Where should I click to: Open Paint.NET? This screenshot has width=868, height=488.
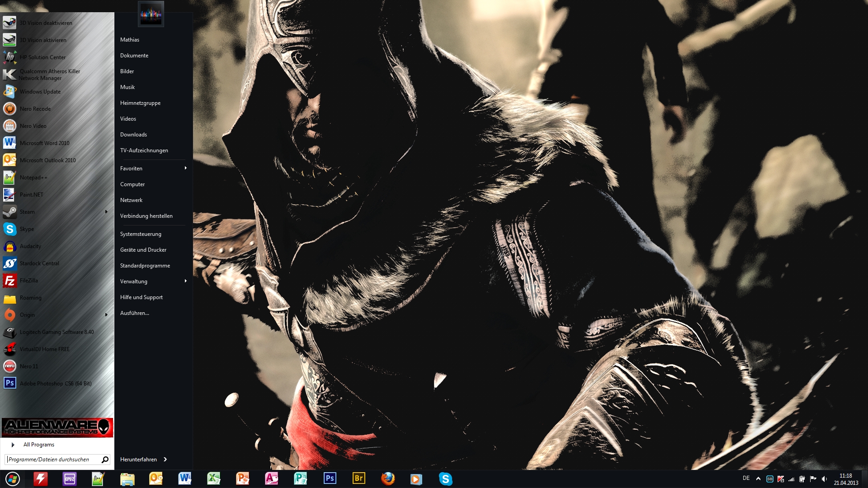pyautogui.click(x=57, y=194)
